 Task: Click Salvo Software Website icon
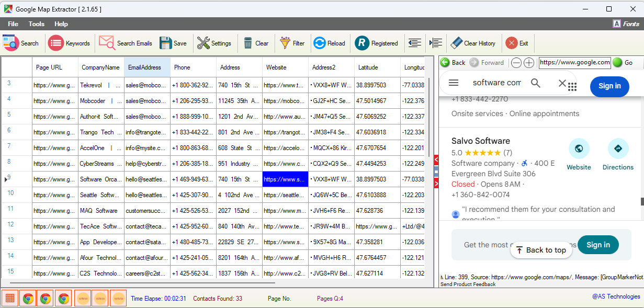click(579, 149)
